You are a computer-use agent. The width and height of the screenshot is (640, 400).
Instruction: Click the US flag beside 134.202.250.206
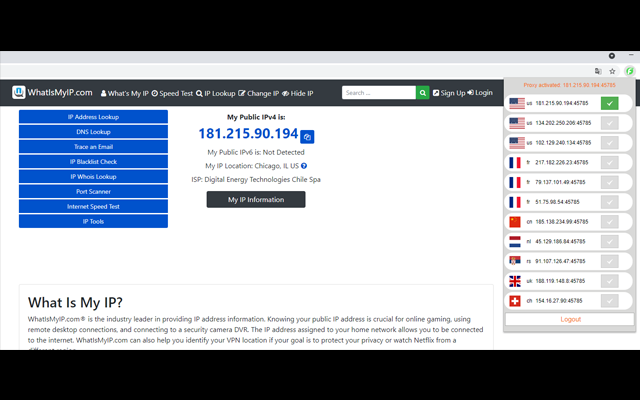click(517, 123)
